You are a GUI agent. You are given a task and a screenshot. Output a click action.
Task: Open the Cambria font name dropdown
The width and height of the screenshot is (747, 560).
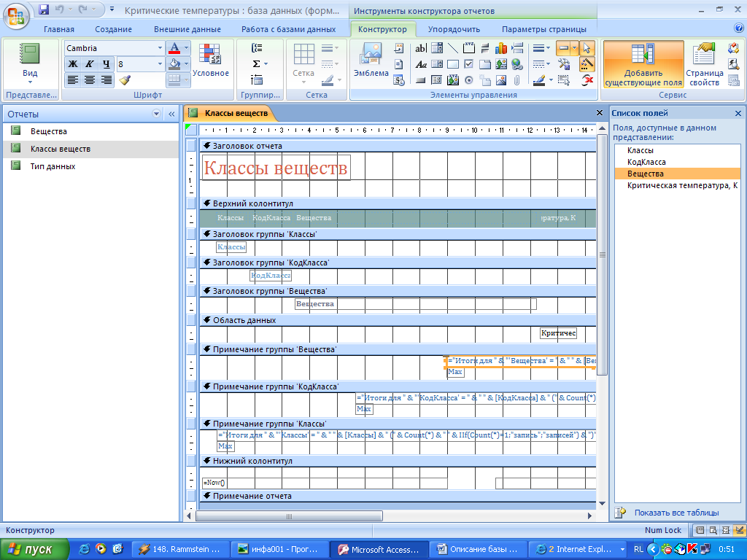point(160,47)
